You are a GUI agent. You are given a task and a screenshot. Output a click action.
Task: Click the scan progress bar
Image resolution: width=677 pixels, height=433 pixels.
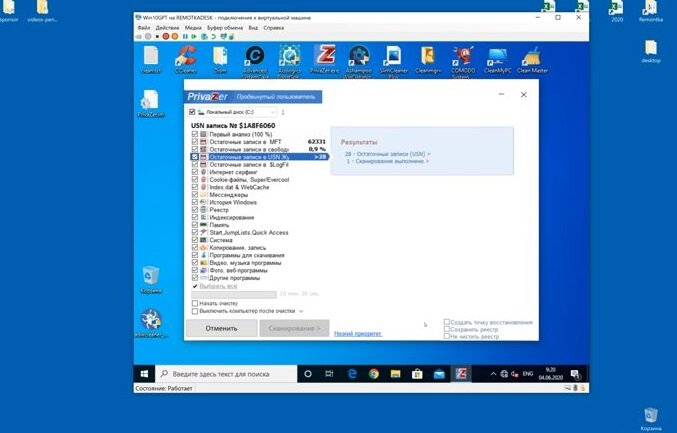point(234,294)
